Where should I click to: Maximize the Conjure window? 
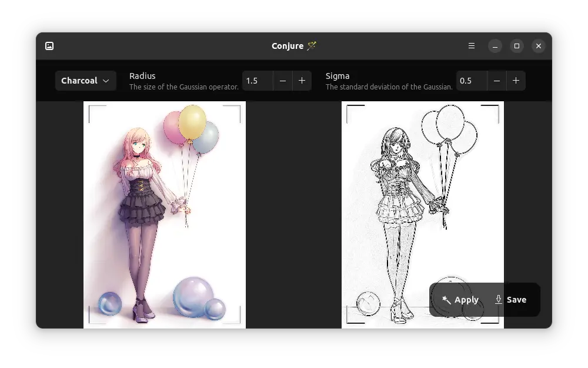[517, 46]
